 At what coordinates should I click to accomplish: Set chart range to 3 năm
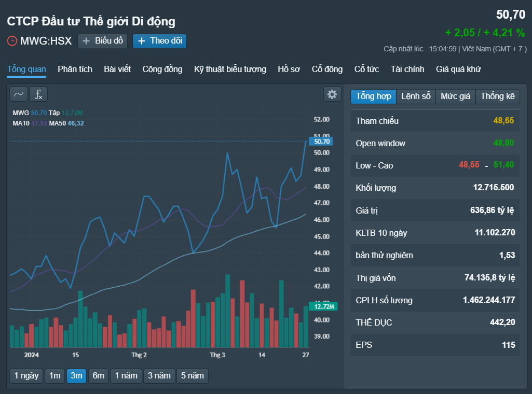tap(159, 376)
